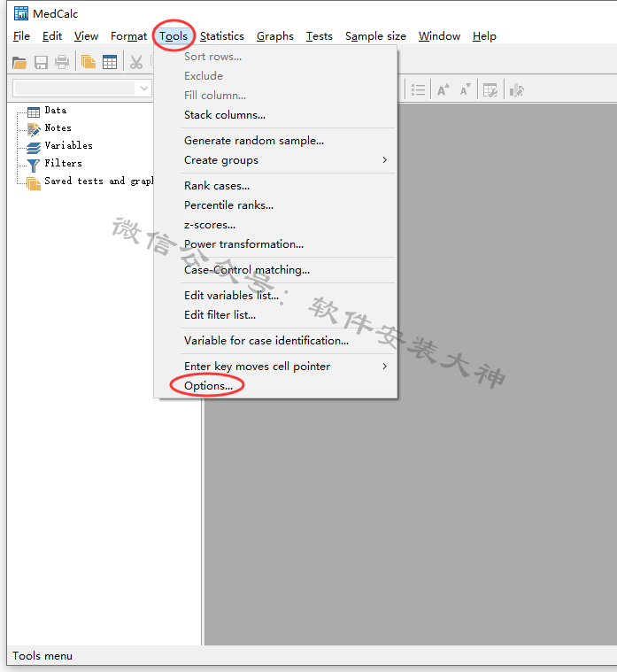
Task: Click the format graph toolbar icon
Action: pyautogui.click(x=517, y=90)
